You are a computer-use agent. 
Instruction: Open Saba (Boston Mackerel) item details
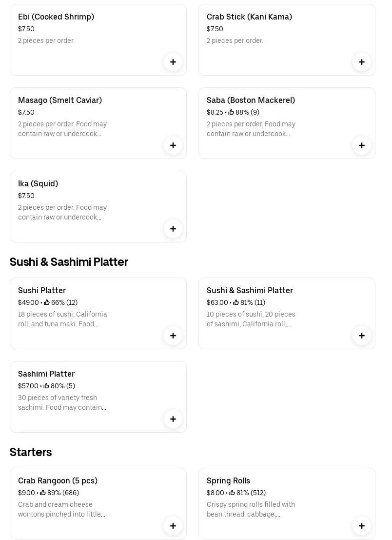tap(251, 100)
